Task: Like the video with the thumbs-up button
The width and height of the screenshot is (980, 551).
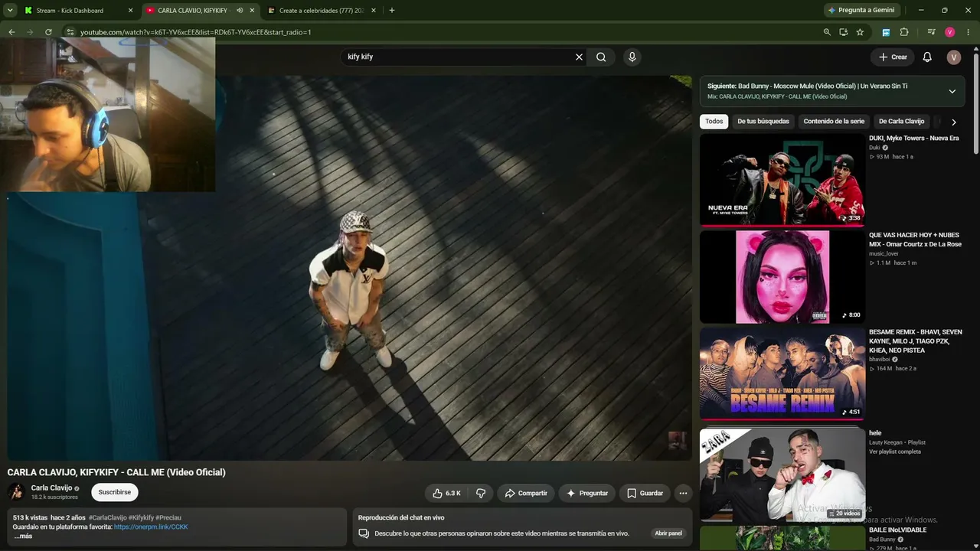Action: tap(446, 494)
